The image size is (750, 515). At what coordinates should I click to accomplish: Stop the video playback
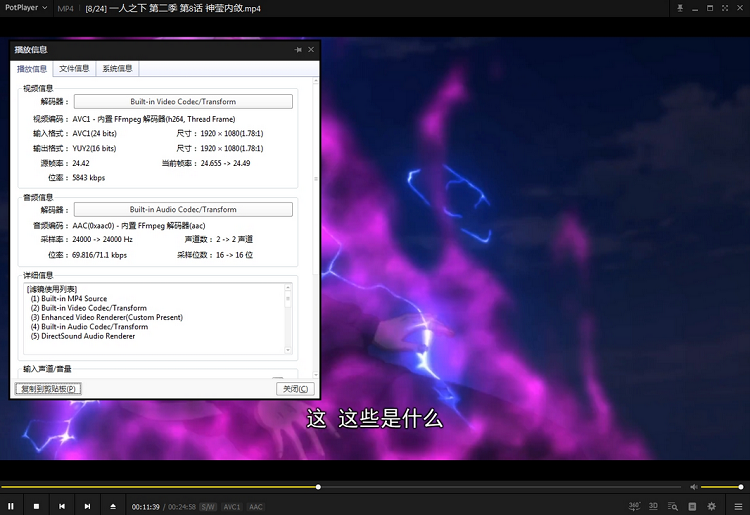[x=36, y=506]
